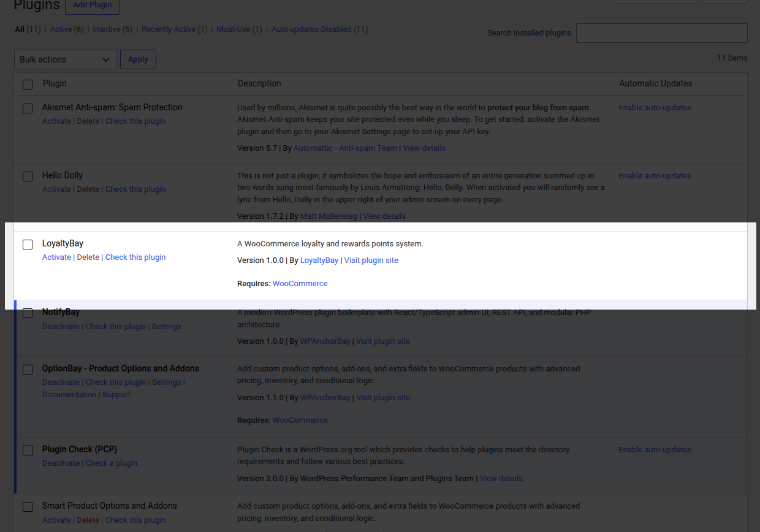760x532 pixels.
Task: Visit plugin site for NotifyBay
Action: pos(383,341)
